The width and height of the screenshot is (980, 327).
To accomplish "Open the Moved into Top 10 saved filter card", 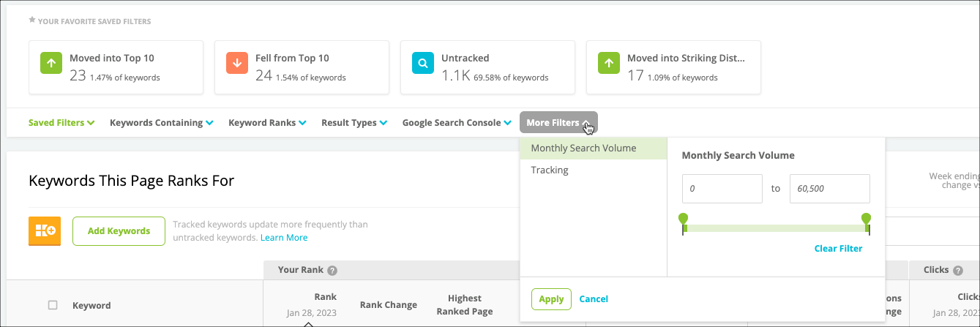I will pyautogui.click(x=116, y=67).
